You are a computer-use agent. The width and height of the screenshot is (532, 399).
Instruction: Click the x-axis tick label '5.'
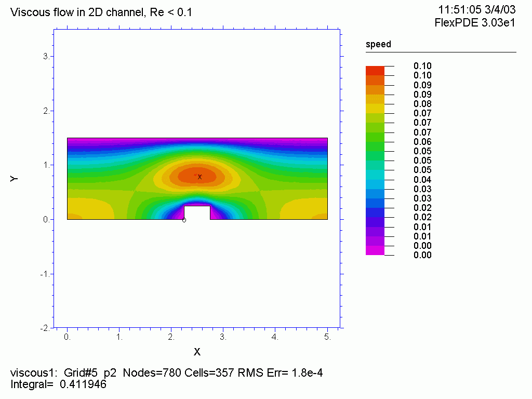pyautogui.click(x=327, y=337)
